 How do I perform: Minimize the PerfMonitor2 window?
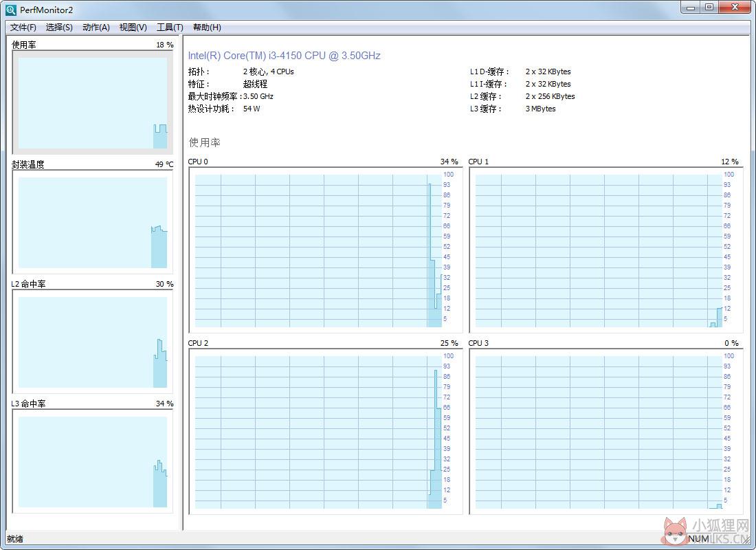691,8
